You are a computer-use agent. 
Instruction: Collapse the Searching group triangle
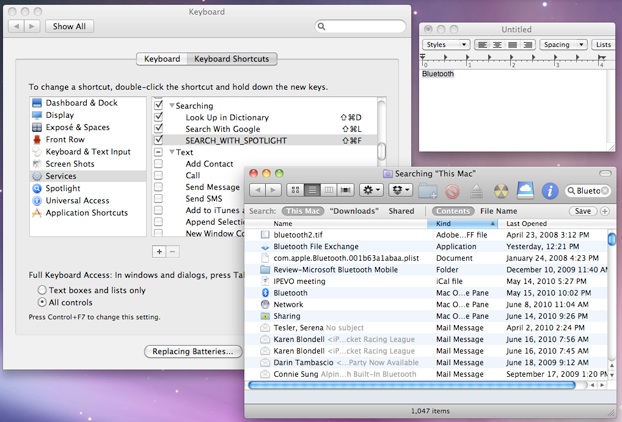172,106
